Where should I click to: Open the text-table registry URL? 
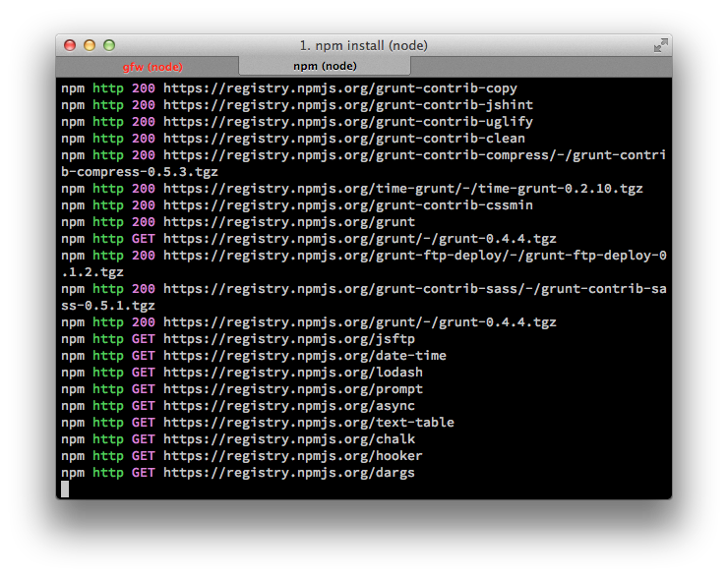pyautogui.click(x=308, y=423)
